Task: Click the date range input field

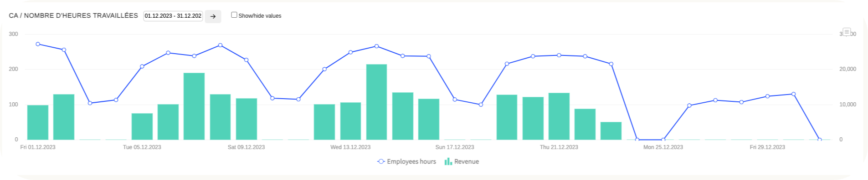Action: point(173,16)
